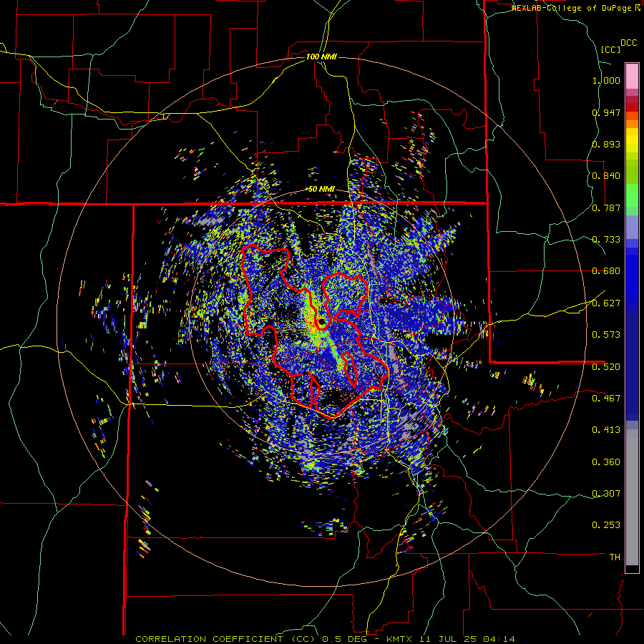The width and height of the screenshot is (644, 644).
Task: Click the light green color bar segment
Action: [632, 195]
